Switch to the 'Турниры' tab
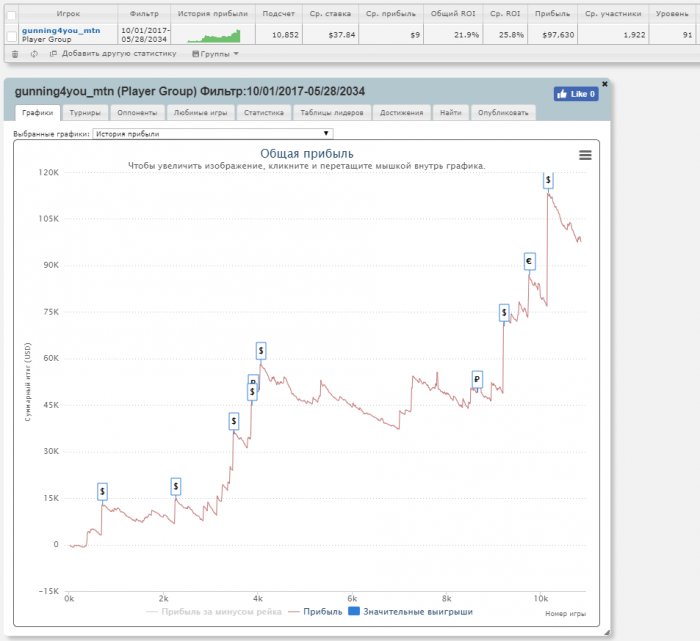The width and height of the screenshot is (700, 641). click(85, 113)
